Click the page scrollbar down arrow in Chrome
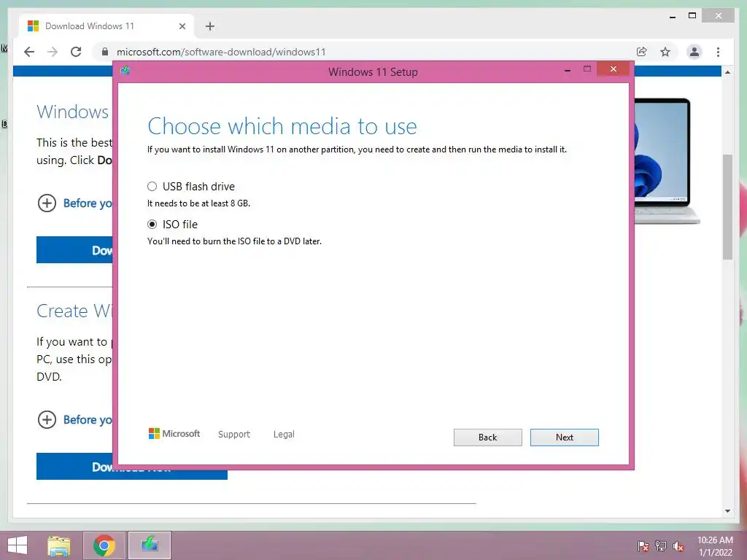 pyautogui.click(x=727, y=511)
